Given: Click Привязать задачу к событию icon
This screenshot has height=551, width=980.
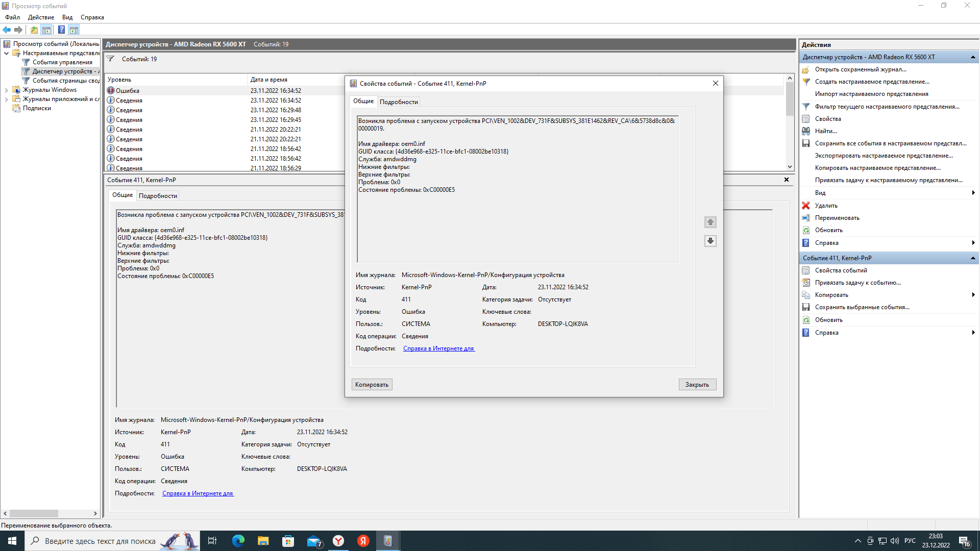Looking at the screenshot, I should click(x=806, y=283).
